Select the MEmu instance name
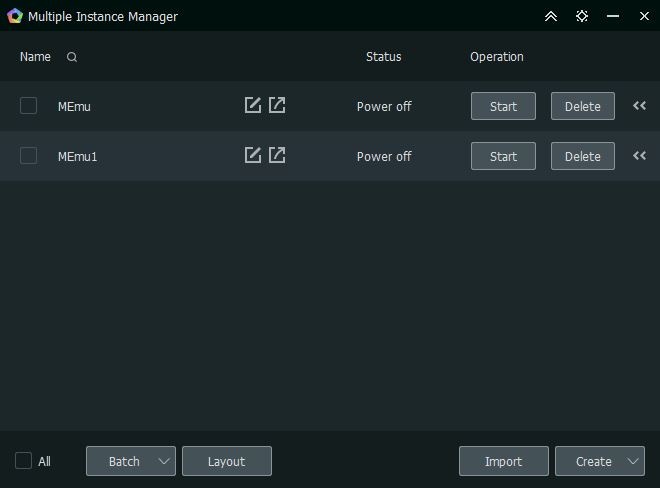660x488 pixels. coord(74,107)
